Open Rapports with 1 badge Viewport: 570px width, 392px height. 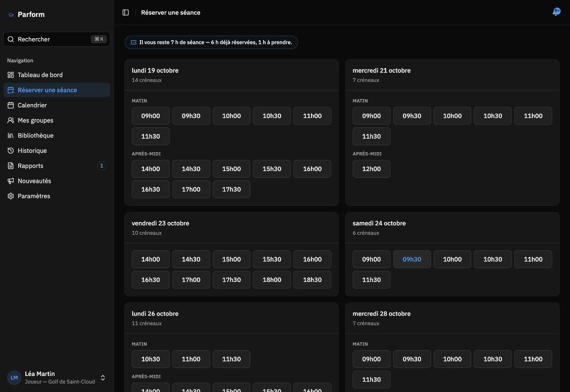(x=57, y=166)
